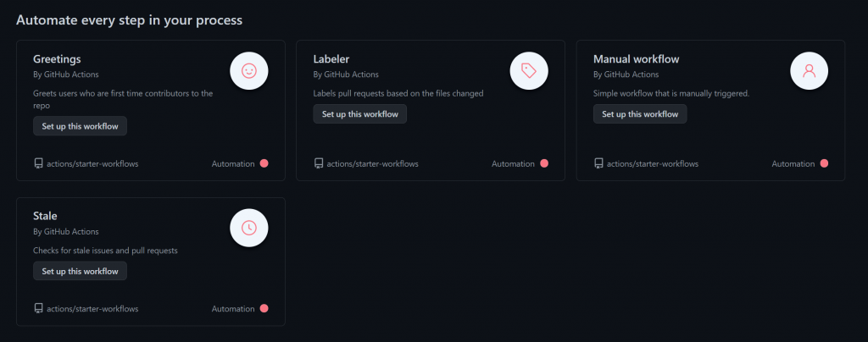The width and height of the screenshot is (868, 342).
Task: Click the Stale clock icon
Action: [249, 228]
